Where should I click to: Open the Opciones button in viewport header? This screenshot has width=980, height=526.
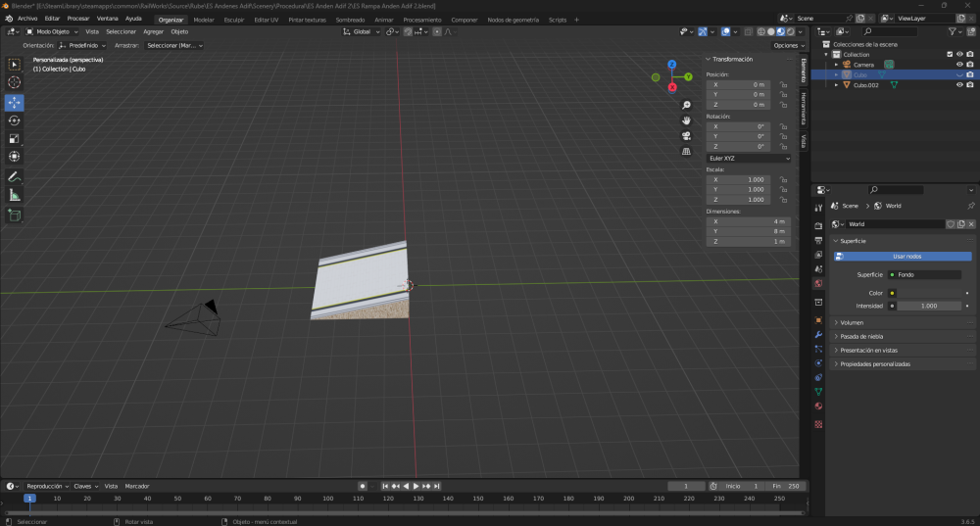coord(786,45)
